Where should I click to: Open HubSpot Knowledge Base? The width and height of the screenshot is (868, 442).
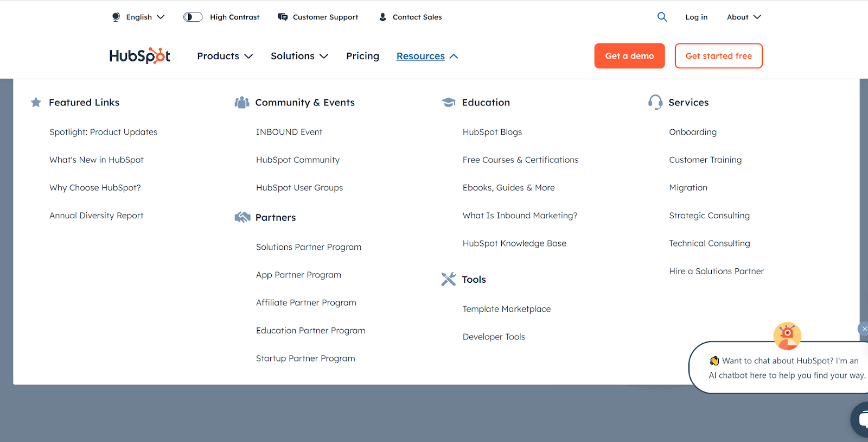click(515, 243)
